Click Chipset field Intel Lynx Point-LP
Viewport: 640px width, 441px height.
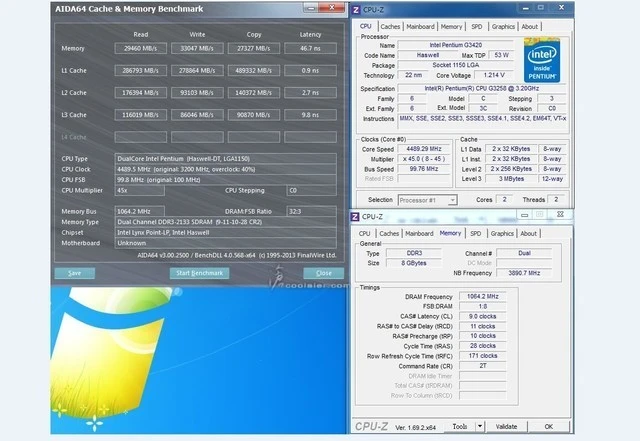[x=225, y=232]
